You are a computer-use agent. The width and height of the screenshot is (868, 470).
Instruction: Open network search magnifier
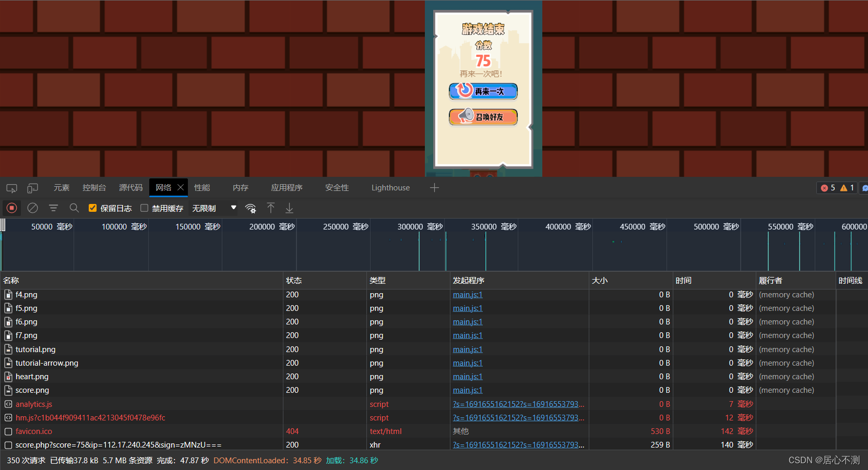(74, 208)
